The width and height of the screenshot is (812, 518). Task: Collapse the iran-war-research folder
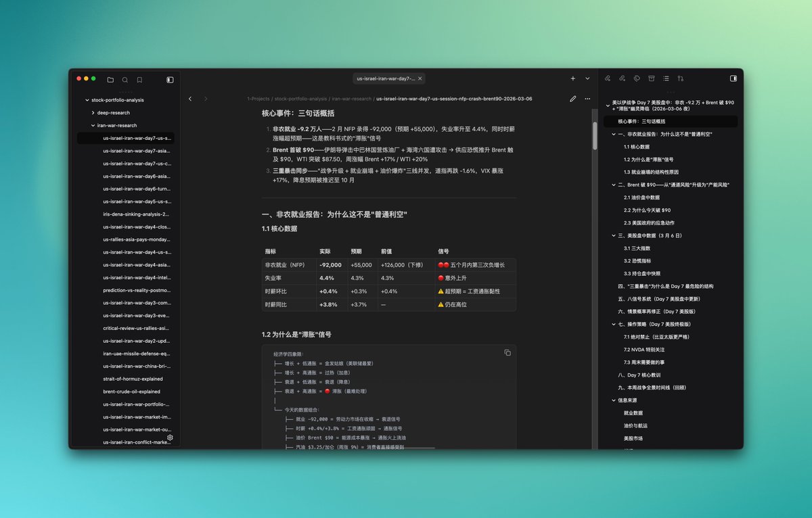[x=93, y=125]
